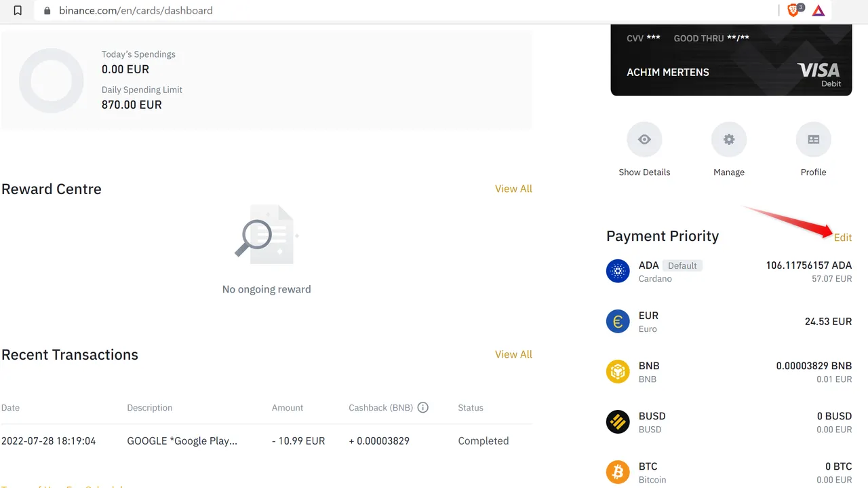
Task: Click the GOOD THRU **/** field
Action: [x=711, y=38]
